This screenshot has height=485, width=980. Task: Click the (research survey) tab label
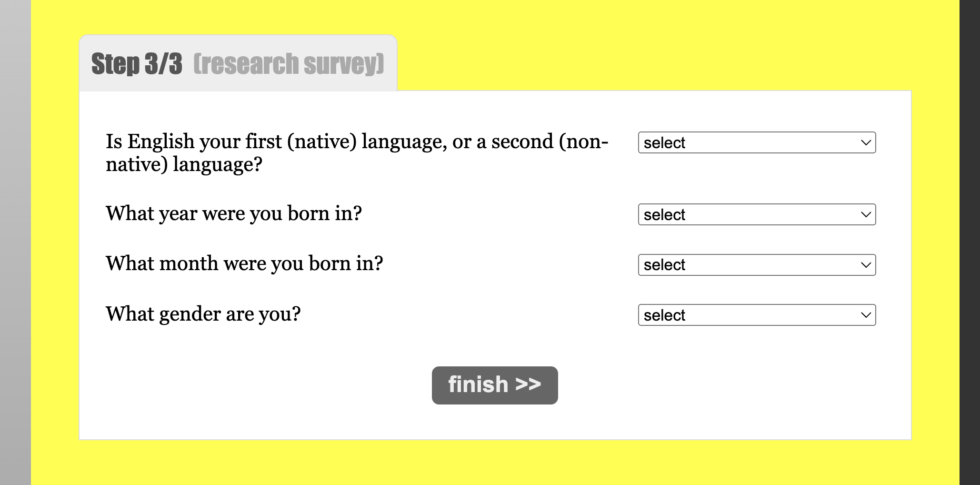[x=289, y=64]
